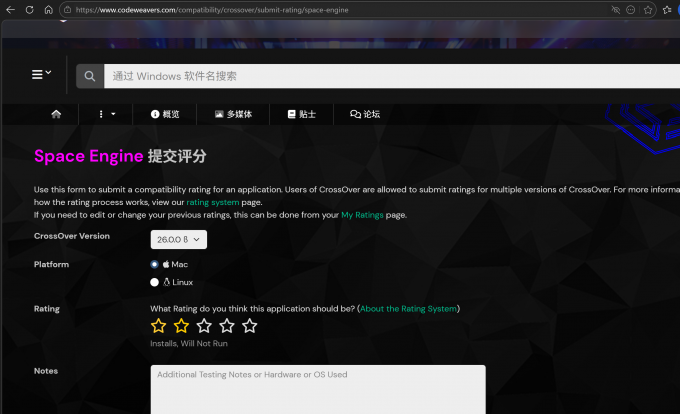View site info padlock icon in address bar
The width and height of the screenshot is (680, 414).
point(68,10)
